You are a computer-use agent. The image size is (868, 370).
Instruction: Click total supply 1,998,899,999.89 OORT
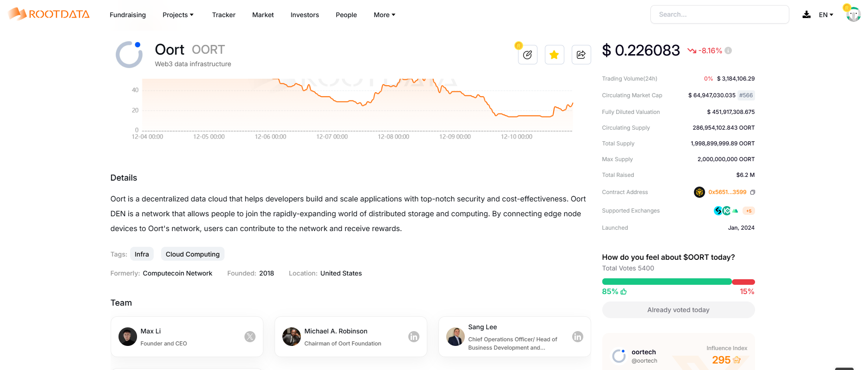click(723, 144)
